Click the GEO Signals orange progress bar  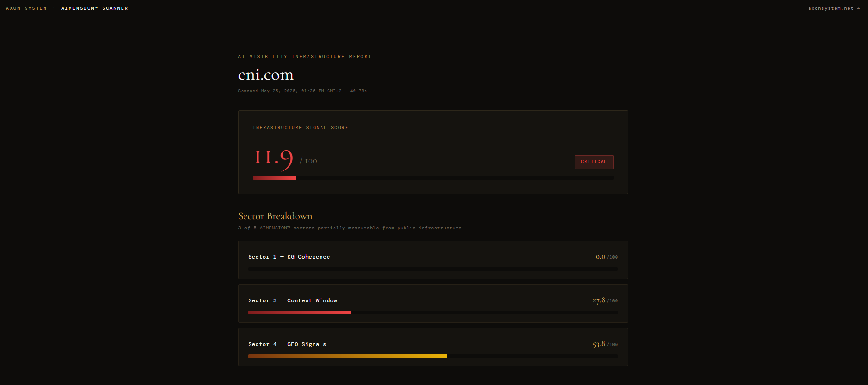pos(347,356)
